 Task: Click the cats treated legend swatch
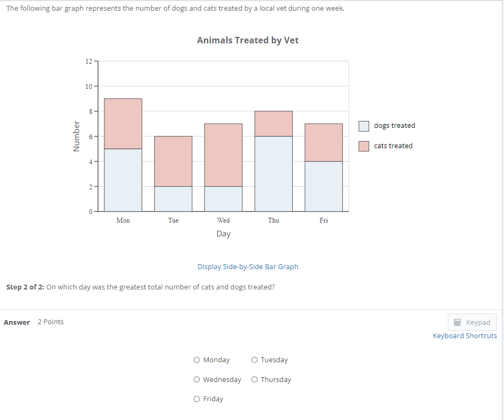point(364,146)
